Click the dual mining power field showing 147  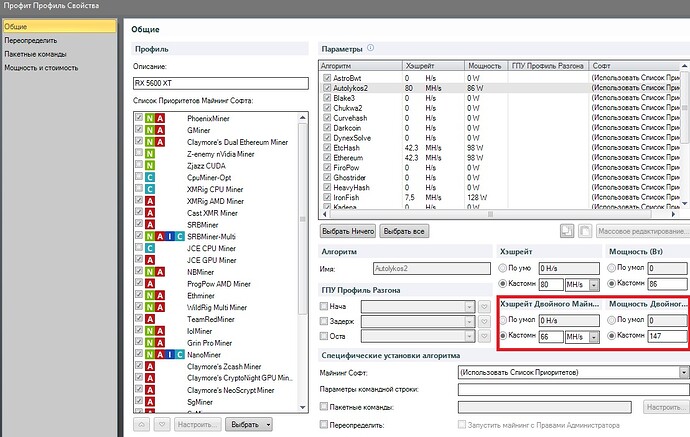click(x=667, y=336)
